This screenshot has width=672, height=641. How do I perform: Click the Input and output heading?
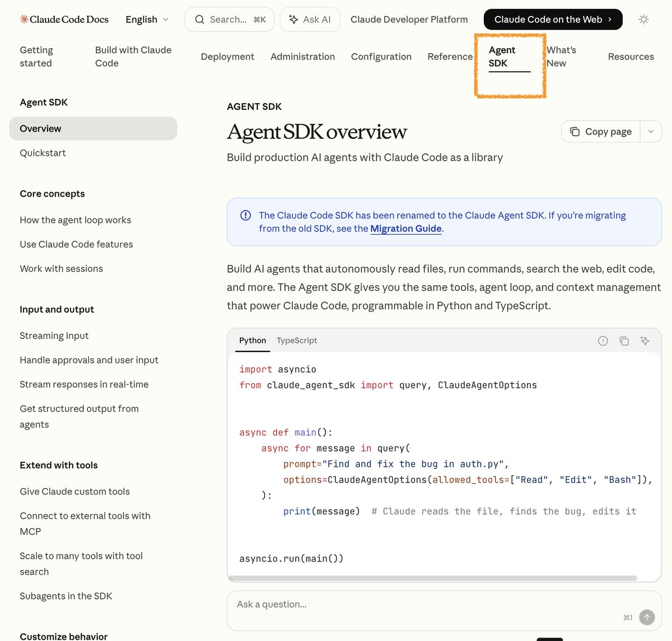(x=57, y=309)
